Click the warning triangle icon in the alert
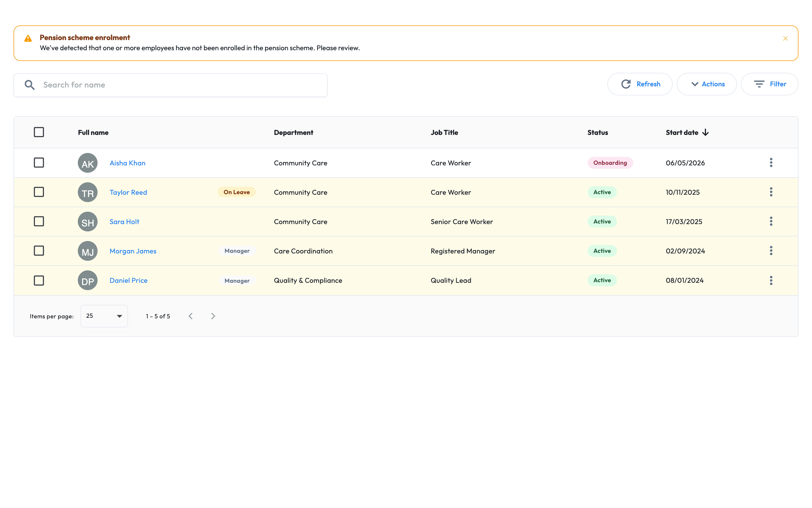 (x=28, y=38)
